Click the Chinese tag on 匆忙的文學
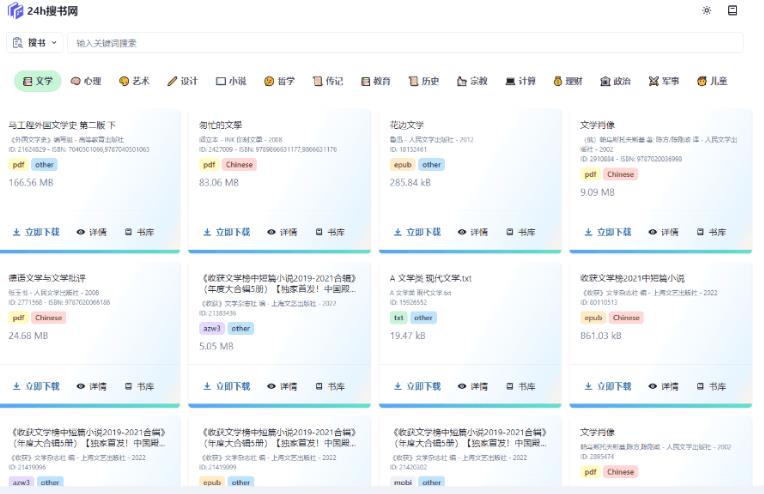 coord(239,165)
